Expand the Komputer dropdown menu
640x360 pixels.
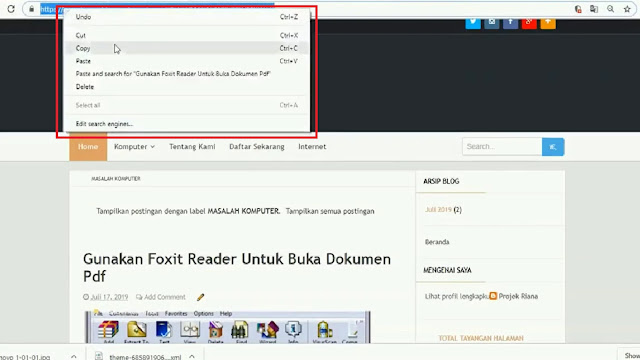[x=134, y=147]
